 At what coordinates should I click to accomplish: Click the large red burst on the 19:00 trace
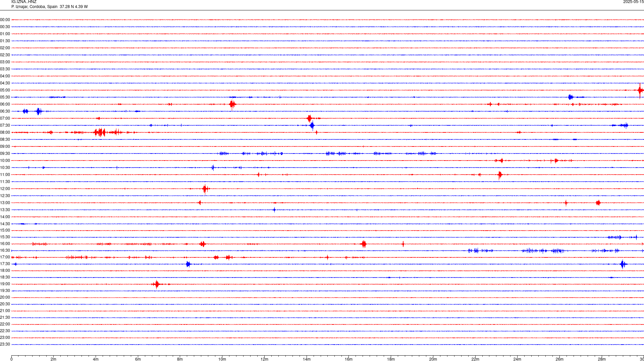[x=157, y=284]
